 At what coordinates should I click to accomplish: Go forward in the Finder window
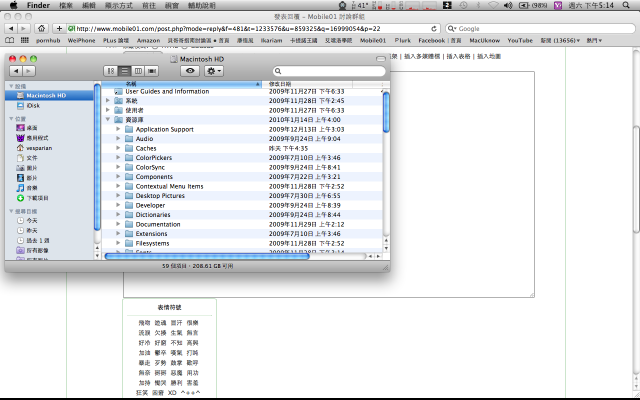[29, 71]
